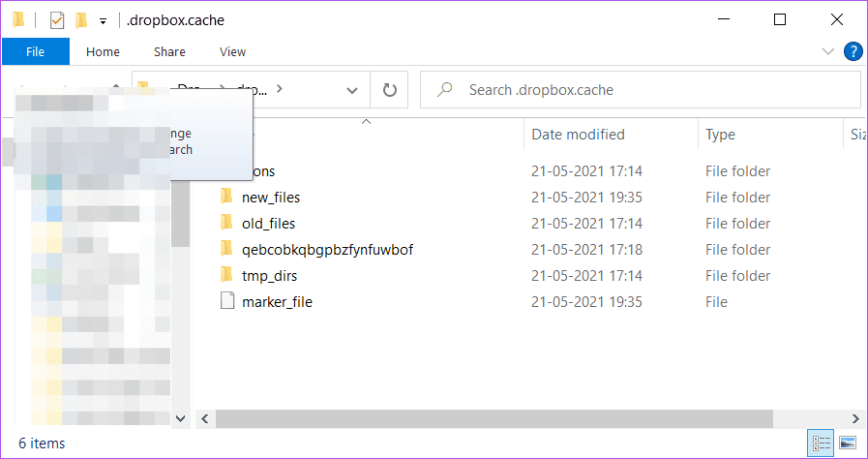Viewport: 868px width, 459px height.
Task: Open the File ribbon tab
Action: click(x=36, y=51)
